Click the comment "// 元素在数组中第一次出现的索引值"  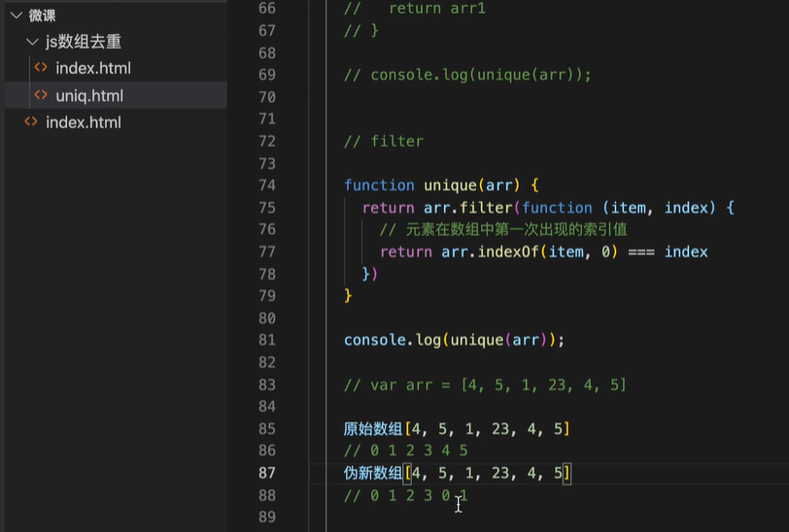click(503, 230)
